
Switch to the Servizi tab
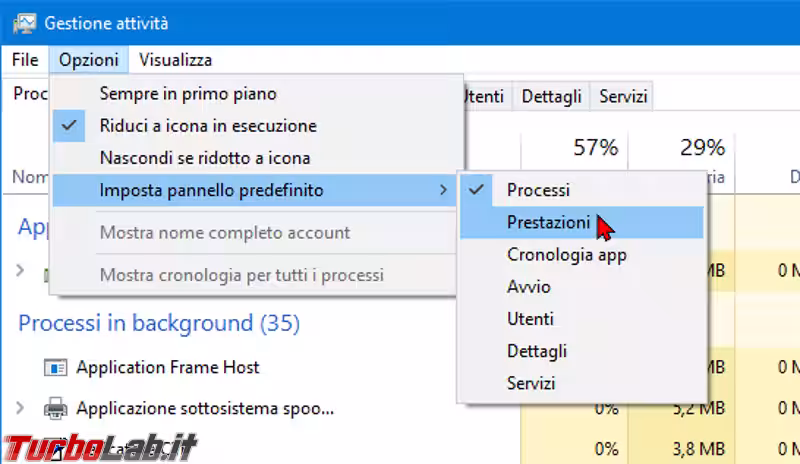pos(622,97)
